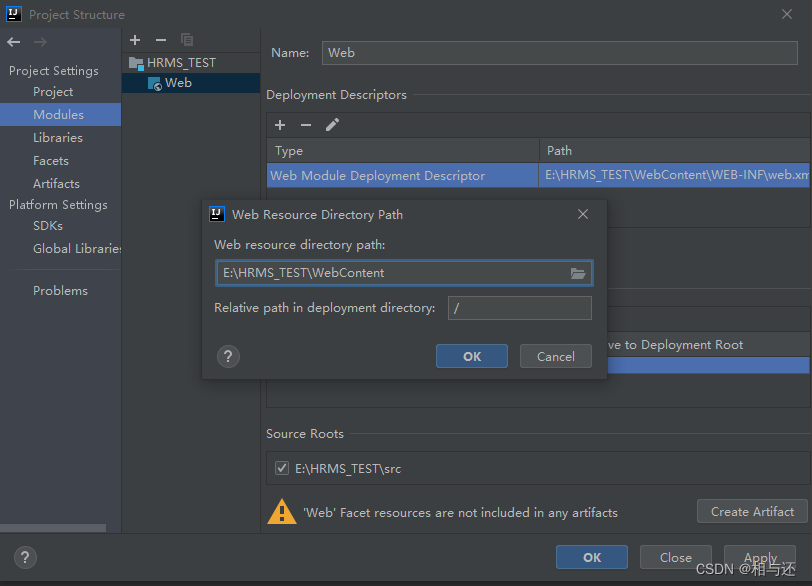Click Apply in Project Structure window

[x=760, y=558]
